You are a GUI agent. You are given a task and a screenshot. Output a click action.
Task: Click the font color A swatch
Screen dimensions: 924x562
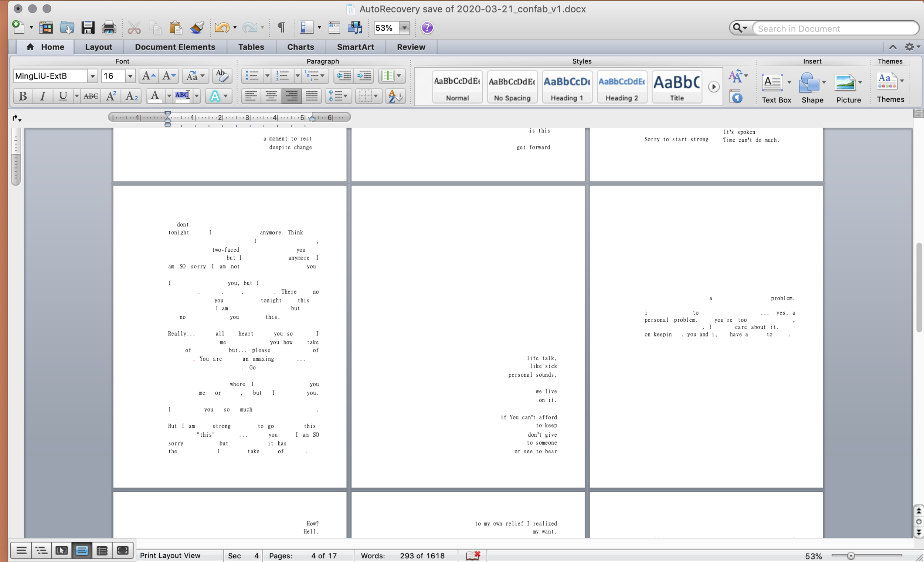155,96
